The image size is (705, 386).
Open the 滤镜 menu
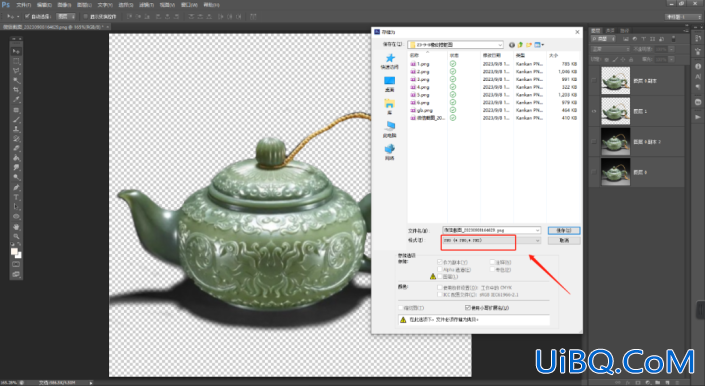pos(147,5)
